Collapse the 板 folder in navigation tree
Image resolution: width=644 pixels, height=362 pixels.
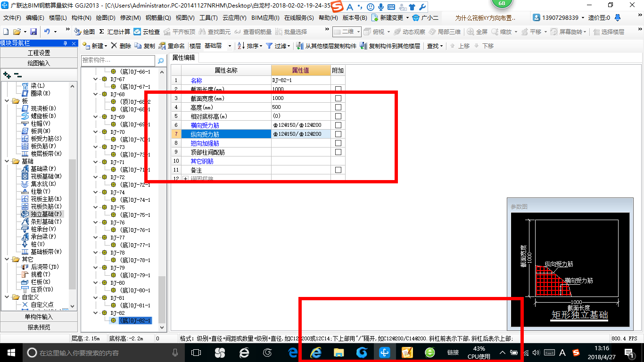click(6, 101)
